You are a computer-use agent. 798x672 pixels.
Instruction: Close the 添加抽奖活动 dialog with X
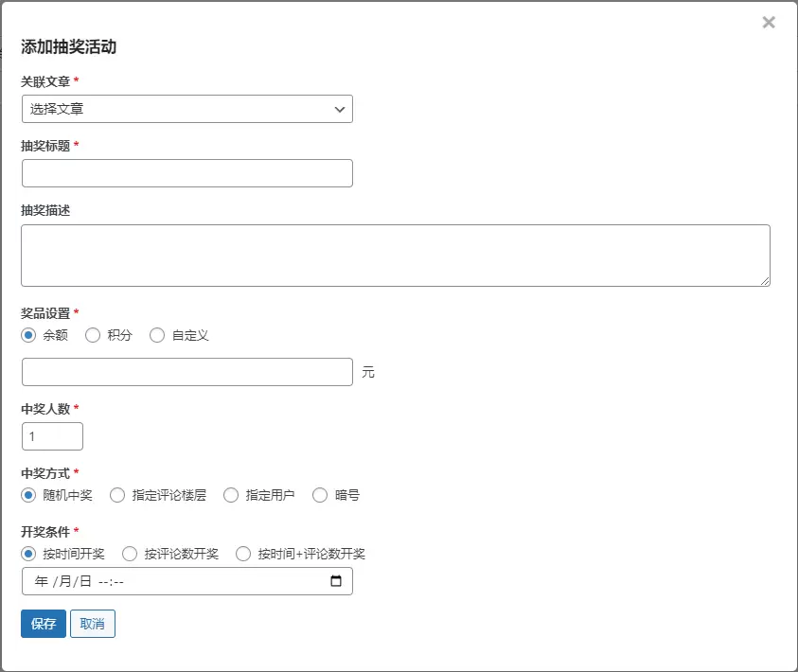tap(768, 23)
